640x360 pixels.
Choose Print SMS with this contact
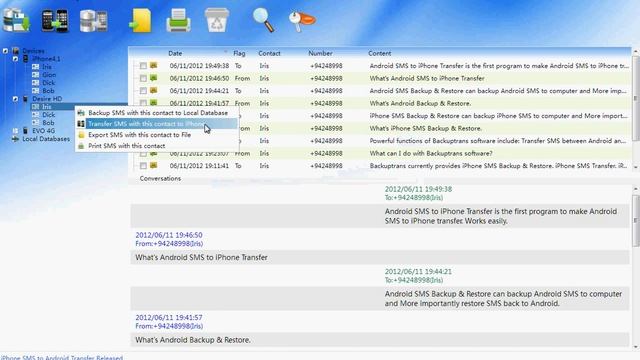pos(158,146)
